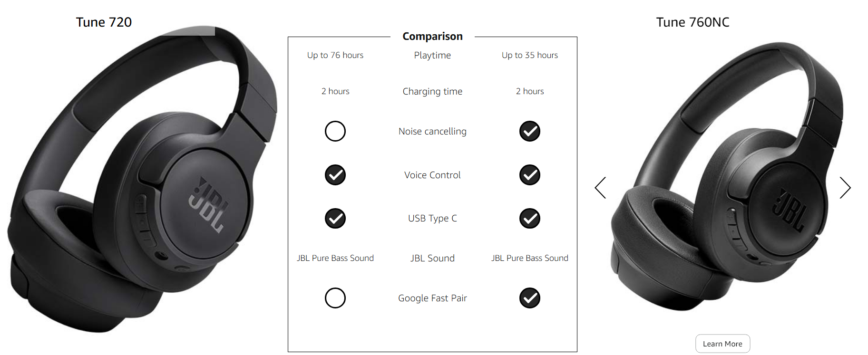The image size is (868, 355).
Task: Click the left carousel arrow
Action: tap(600, 188)
